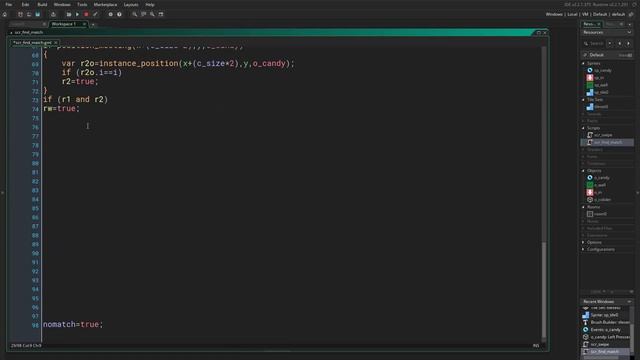The image size is (640, 360).
Task: Click the Open Project toolbar icon
Action: (x=29, y=14)
